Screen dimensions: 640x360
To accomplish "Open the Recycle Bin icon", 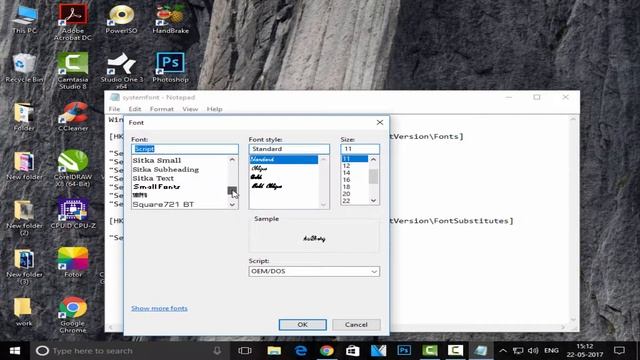I will pos(24,68).
